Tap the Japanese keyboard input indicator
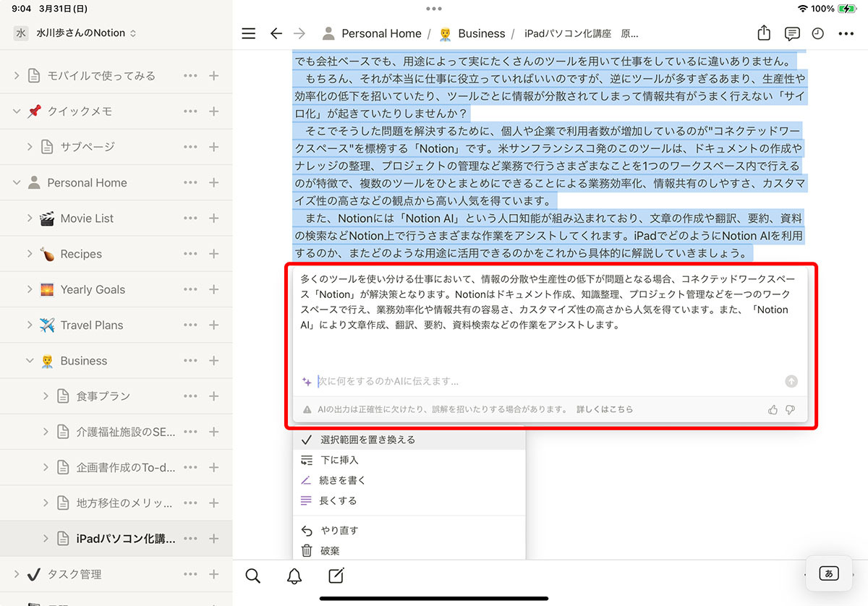 [828, 573]
